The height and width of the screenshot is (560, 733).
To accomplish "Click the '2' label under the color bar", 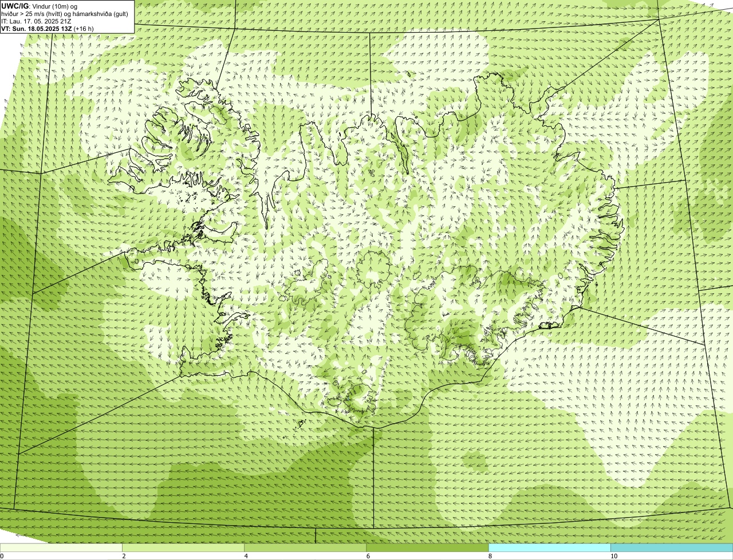I will coord(124,556).
